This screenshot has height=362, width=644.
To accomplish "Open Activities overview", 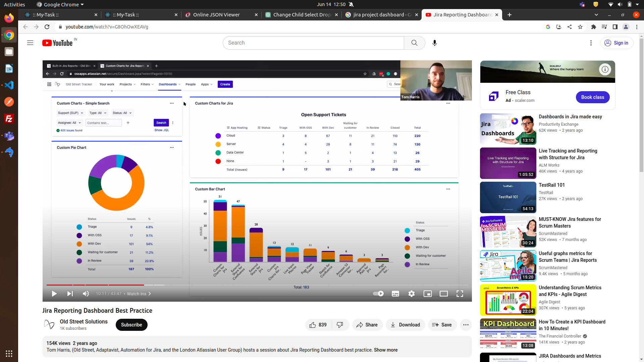I will pyautogui.click(x=14, y=4).
